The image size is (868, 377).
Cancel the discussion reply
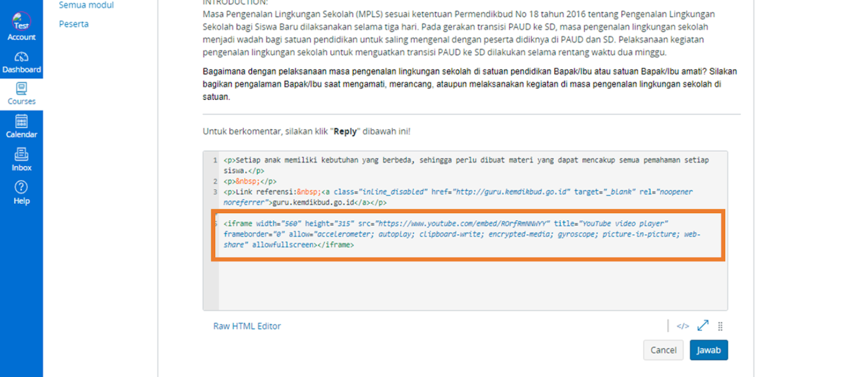pos(663,350)
